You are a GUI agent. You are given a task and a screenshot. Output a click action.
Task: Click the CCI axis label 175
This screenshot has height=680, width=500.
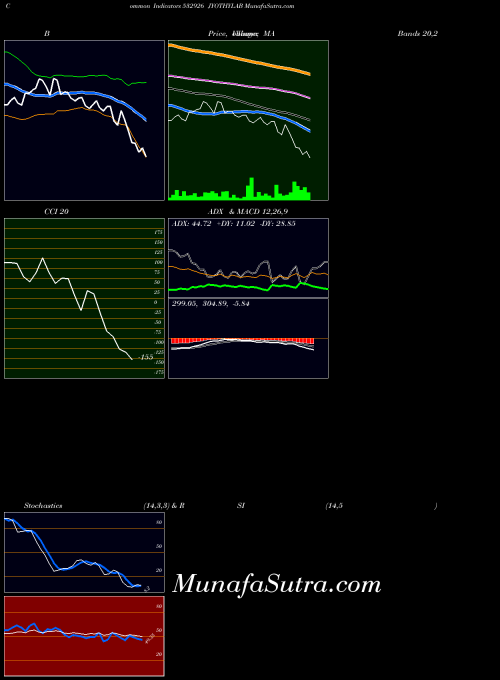[x=159, y=232]
